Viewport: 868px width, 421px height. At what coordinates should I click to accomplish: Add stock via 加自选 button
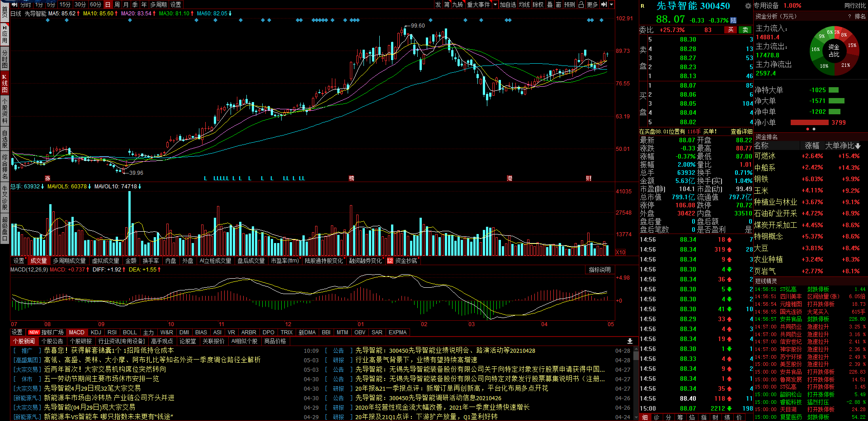click(x=508, y=5)
